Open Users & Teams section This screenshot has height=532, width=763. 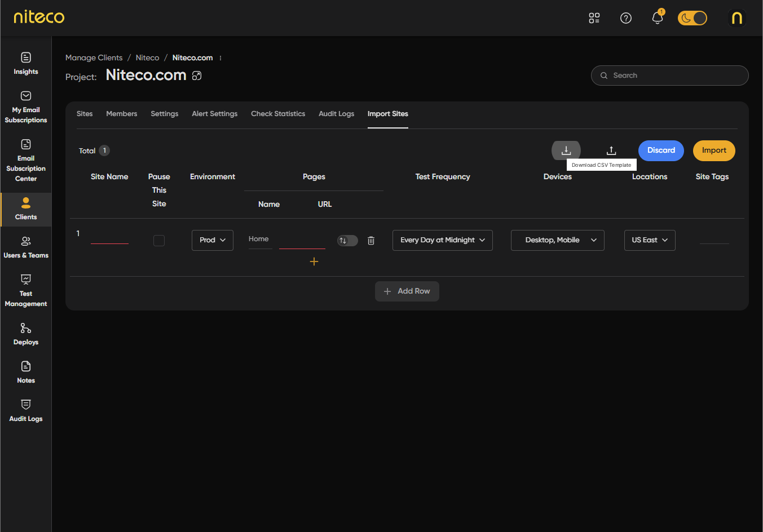[26, 247]
